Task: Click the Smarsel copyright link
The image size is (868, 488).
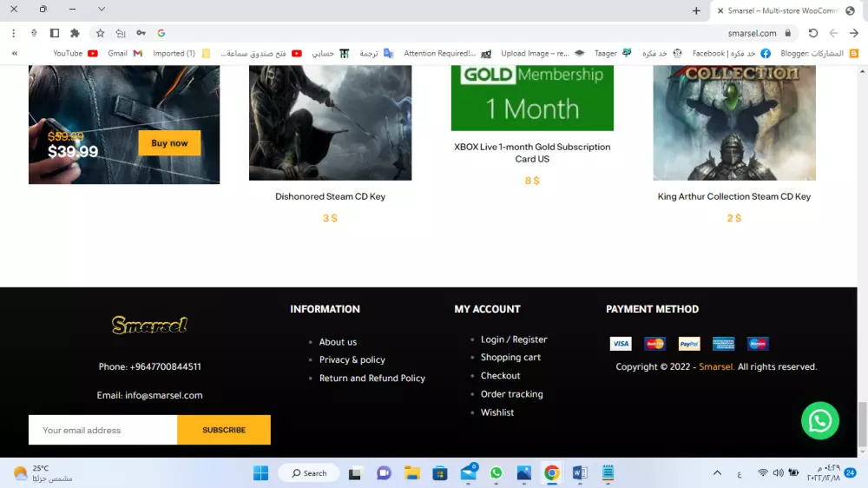Action: (716, 366)
